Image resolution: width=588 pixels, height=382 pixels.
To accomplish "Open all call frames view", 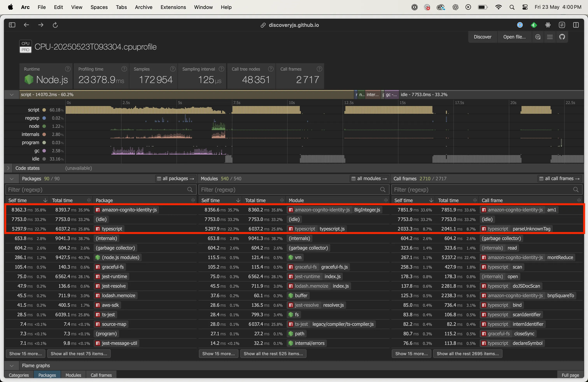I will pos(560,179).
